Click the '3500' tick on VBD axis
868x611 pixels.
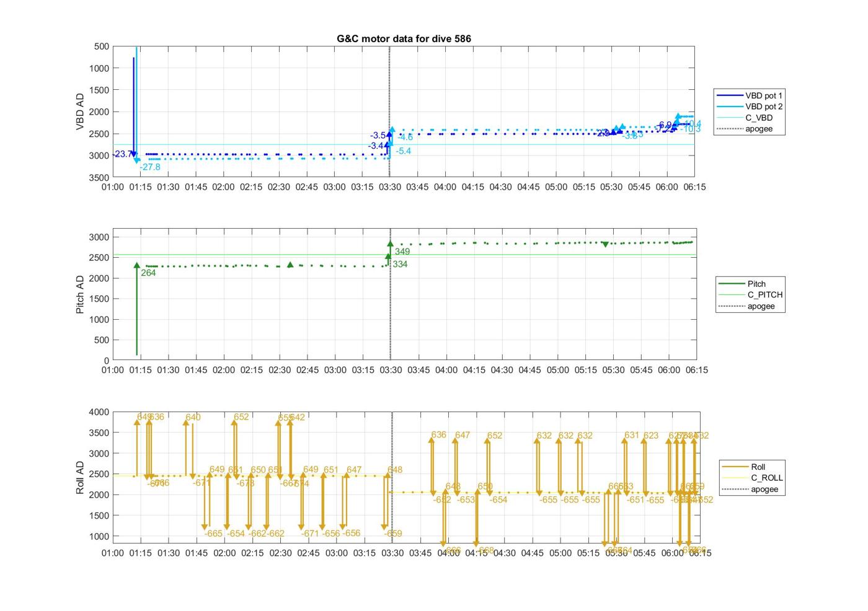coord(99,177)
